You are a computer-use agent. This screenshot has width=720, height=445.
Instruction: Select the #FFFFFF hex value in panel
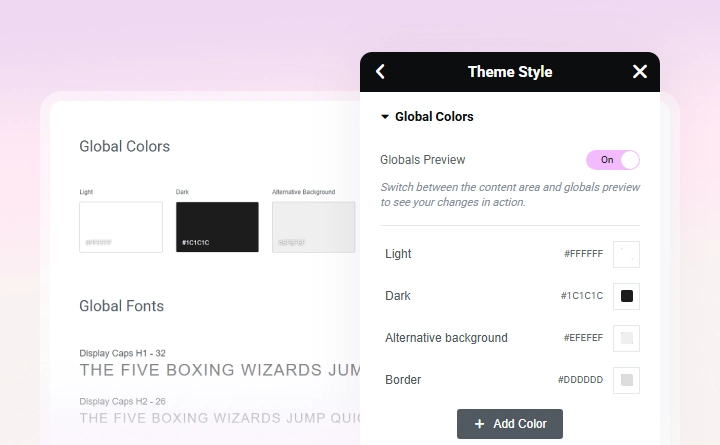[583, 254]
